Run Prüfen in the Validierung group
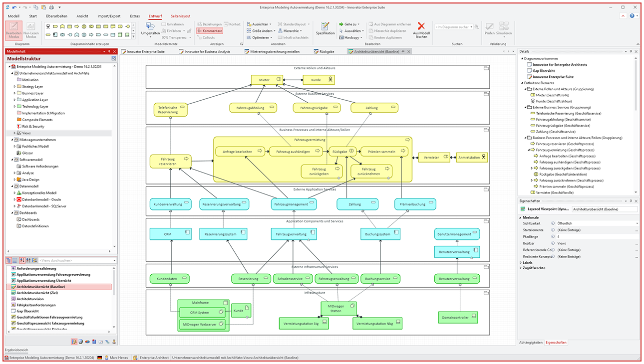Viewport: 644px width, 364px height. [x=489, y=27]
